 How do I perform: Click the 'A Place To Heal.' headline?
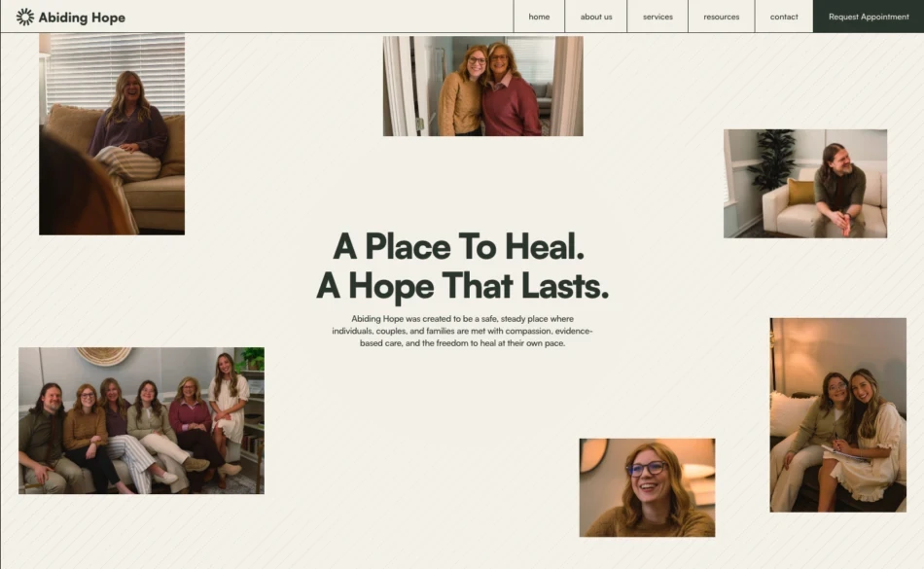pyautogui.click(x=458, y=246)
